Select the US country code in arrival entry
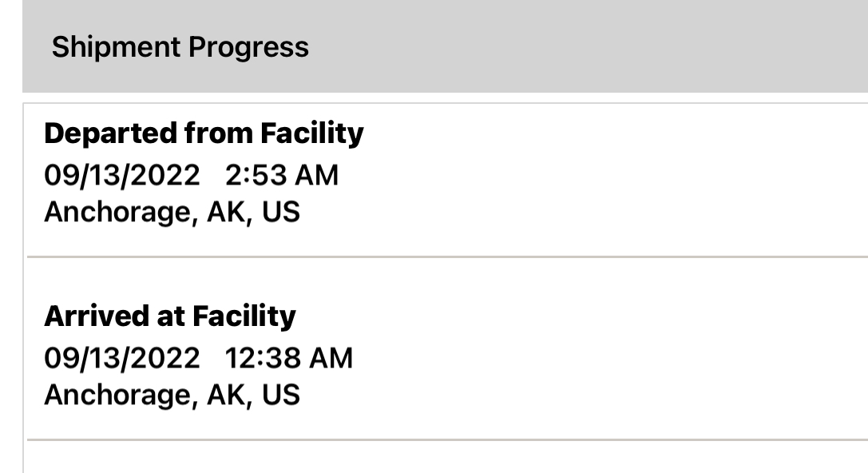This screenshot has width=868, height=473. (279, 395)
